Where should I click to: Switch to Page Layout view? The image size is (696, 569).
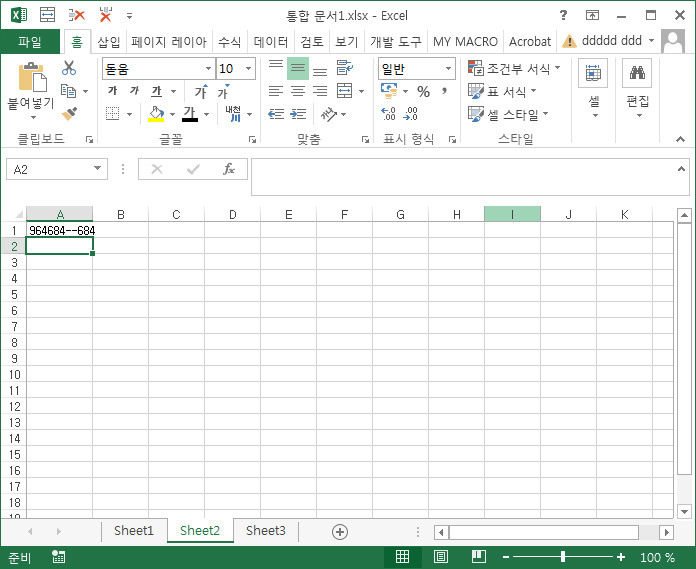tap(440, 557)
